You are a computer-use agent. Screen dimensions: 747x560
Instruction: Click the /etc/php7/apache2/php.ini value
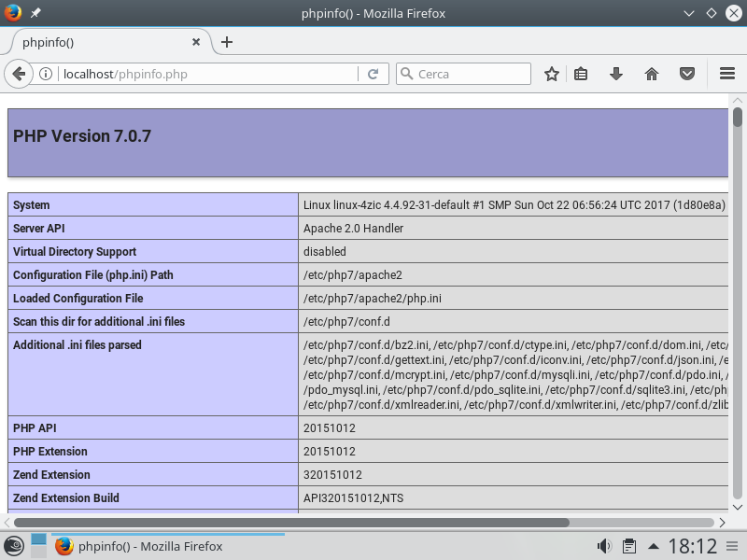pyautogui.click(x=373, y=298)
